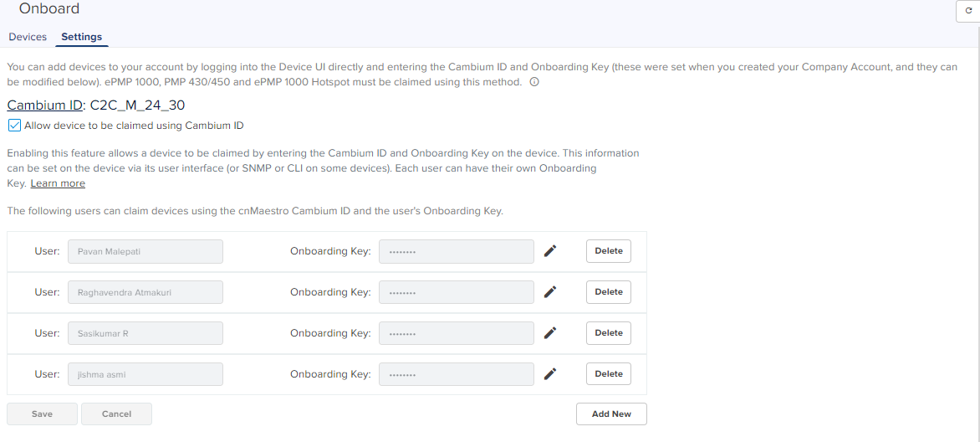Image resolution: width=980 pixels, height=442 pixels.
Task: Delete the jishma asmi user row
Action: (x=608, y=373)
